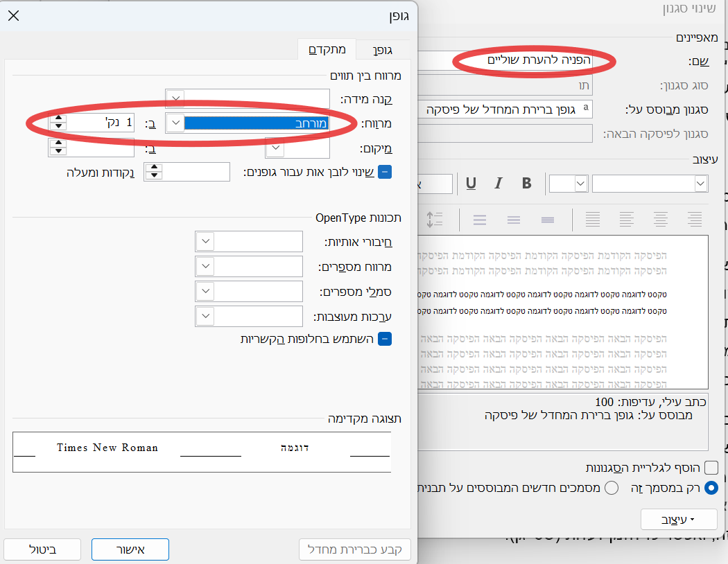Increase spacing value with up spinner arrow
728x564 pixels.
pyautogui.click(x=59, y=119)
